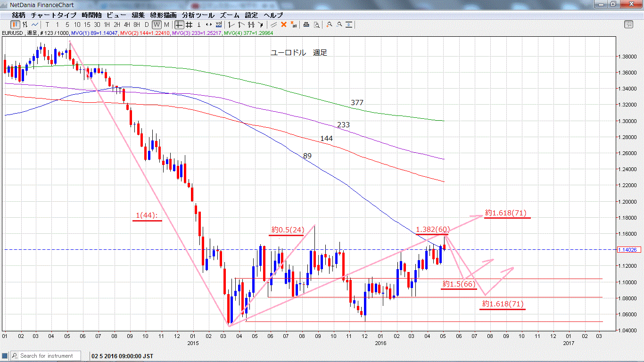Select the first trendline drawing icon
Viewport: 644px width, 362px height.
pyautogui.click(x=231, y=24)
